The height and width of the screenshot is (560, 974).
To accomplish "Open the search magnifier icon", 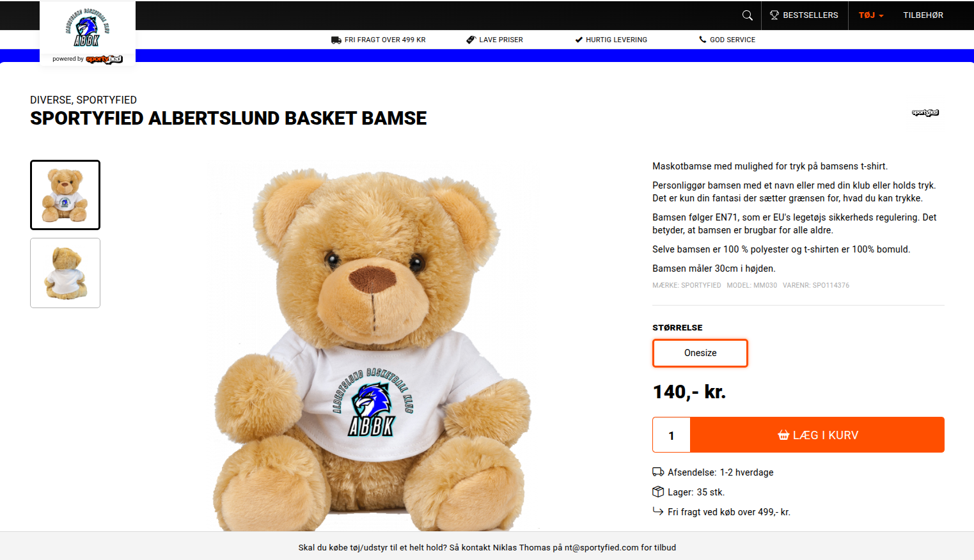I will (x=747, y=15).
